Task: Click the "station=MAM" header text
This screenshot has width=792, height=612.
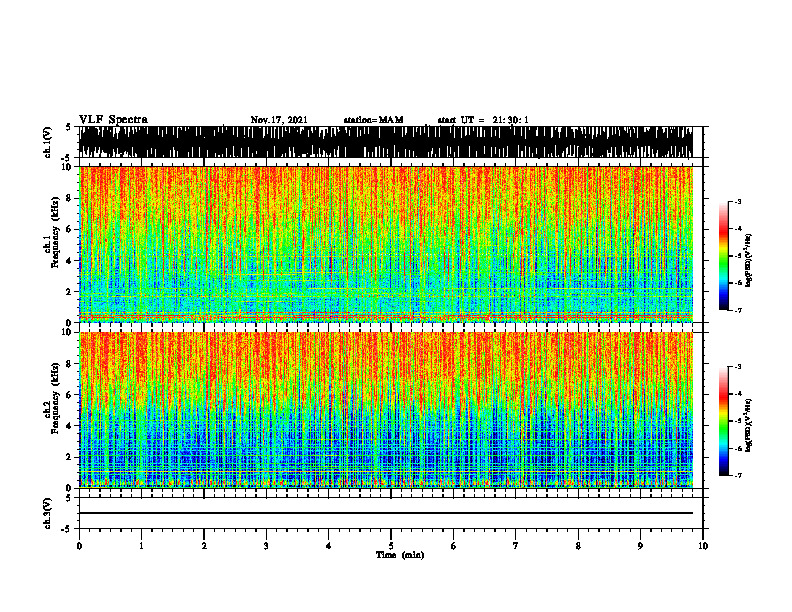Action: 373,120
